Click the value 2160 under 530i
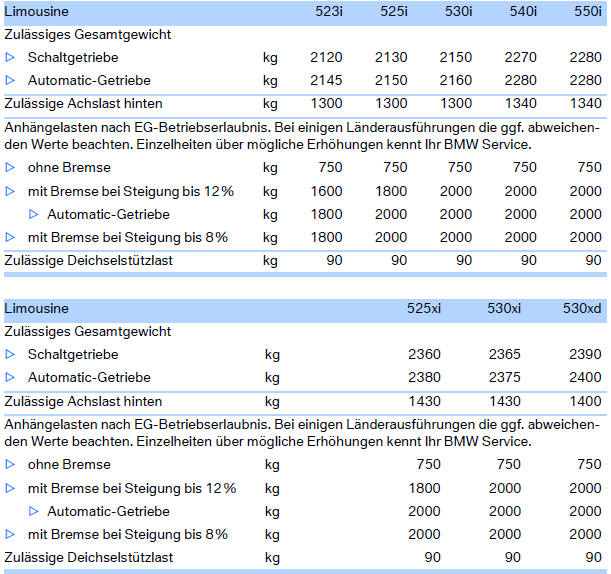The height and width of the screenshot is (574, 611). point(456,81)
